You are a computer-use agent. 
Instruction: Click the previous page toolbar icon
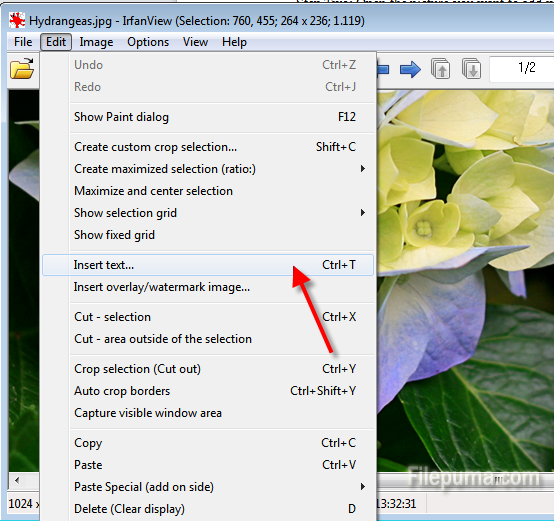click(440, 68)
